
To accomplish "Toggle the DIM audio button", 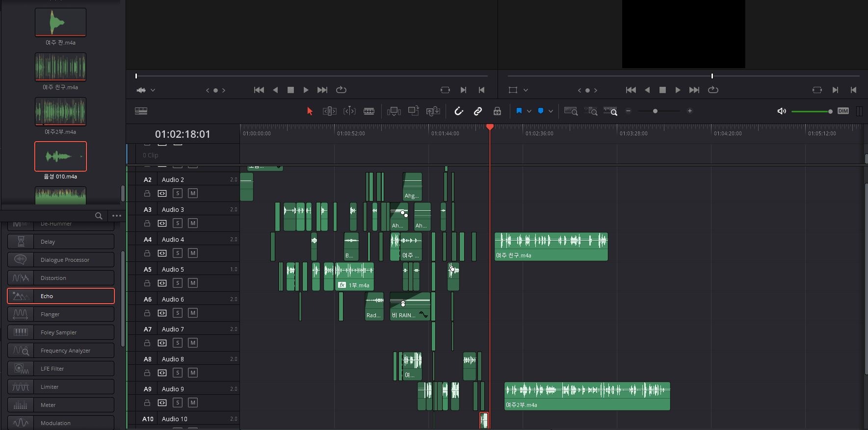I will click(843, 111).
